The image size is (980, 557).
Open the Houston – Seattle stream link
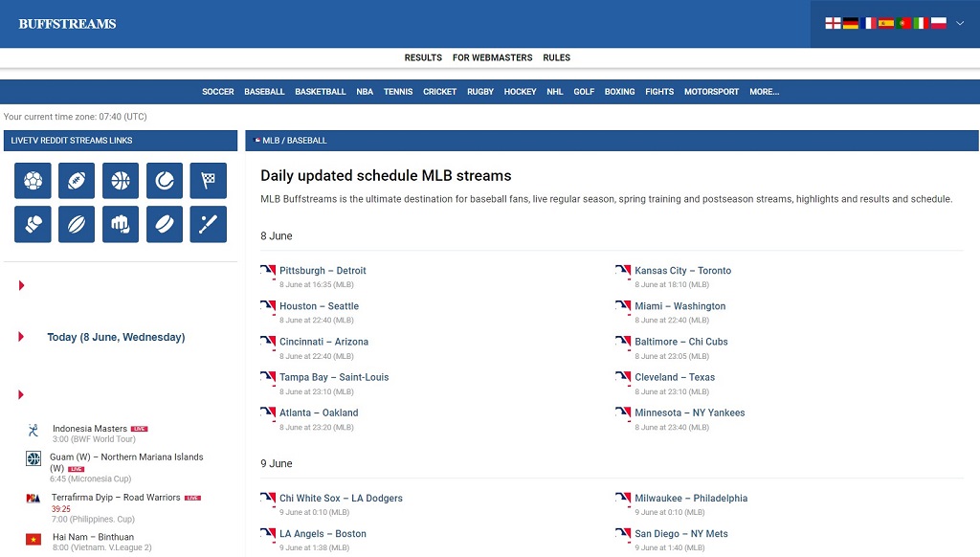319,306
